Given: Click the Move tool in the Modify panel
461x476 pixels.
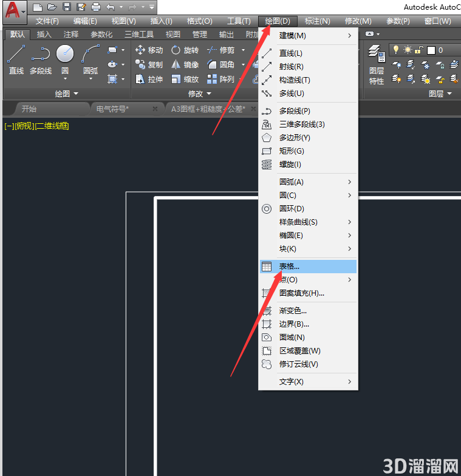Looking at the screenshot, I should tap(149, 50).
